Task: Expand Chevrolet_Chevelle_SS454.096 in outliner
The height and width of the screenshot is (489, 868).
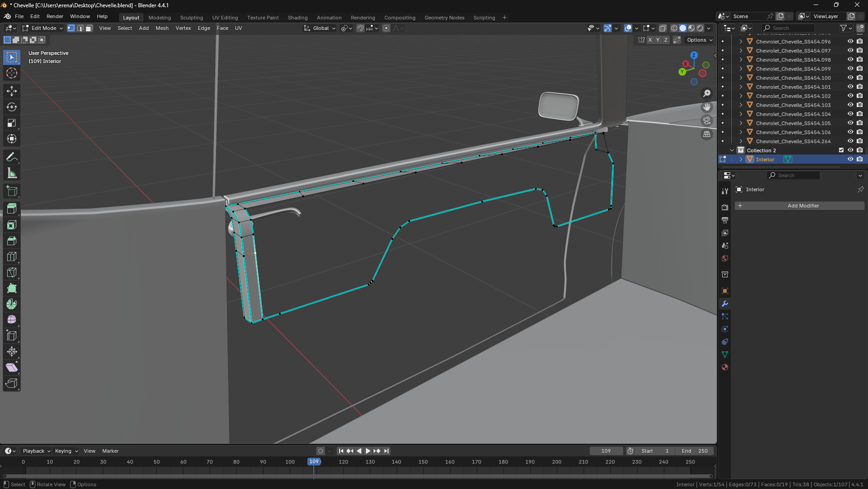Action: click(x=741, y=42)
